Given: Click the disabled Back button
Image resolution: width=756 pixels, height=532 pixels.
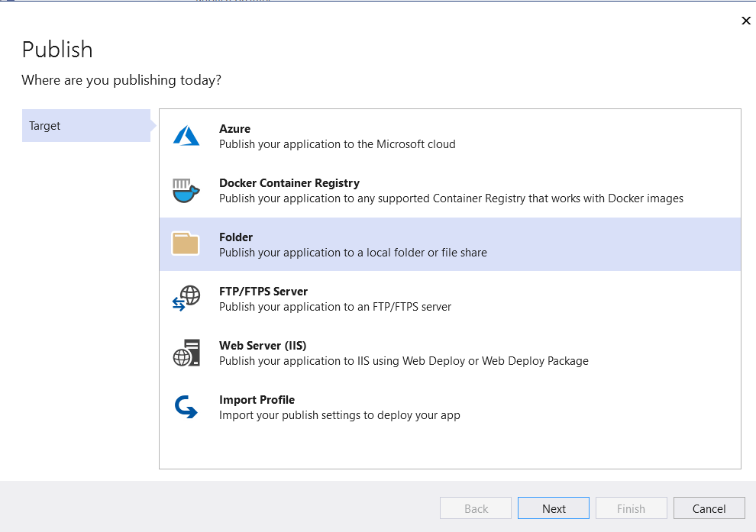Looking at the screenshot, I should point(476,508).
